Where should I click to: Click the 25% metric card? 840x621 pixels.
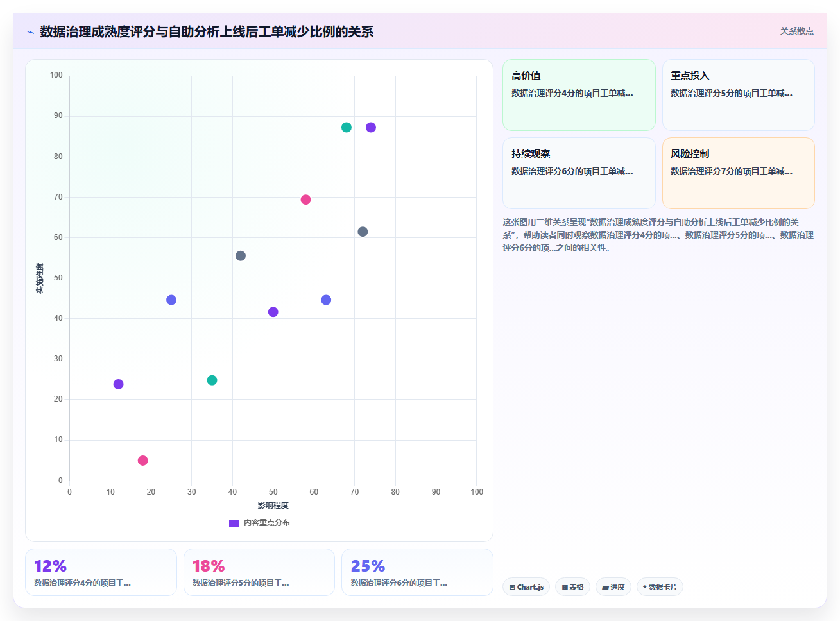click(x=417, y=572)
